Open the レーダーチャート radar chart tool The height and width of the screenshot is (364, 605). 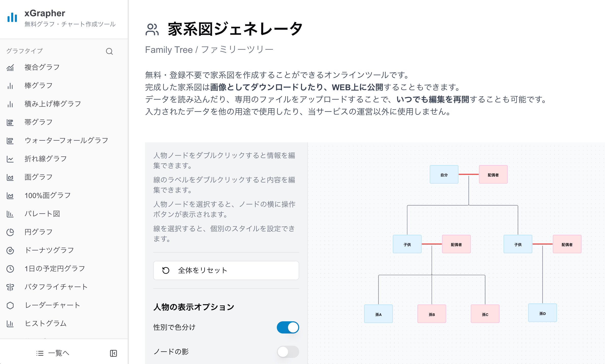tap(10, 305)
